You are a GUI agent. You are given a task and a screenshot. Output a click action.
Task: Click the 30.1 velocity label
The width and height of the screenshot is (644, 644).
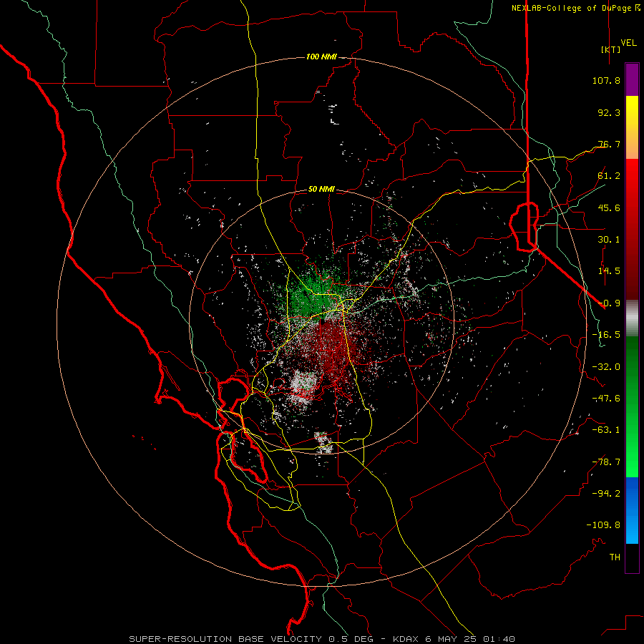(609, 240)
